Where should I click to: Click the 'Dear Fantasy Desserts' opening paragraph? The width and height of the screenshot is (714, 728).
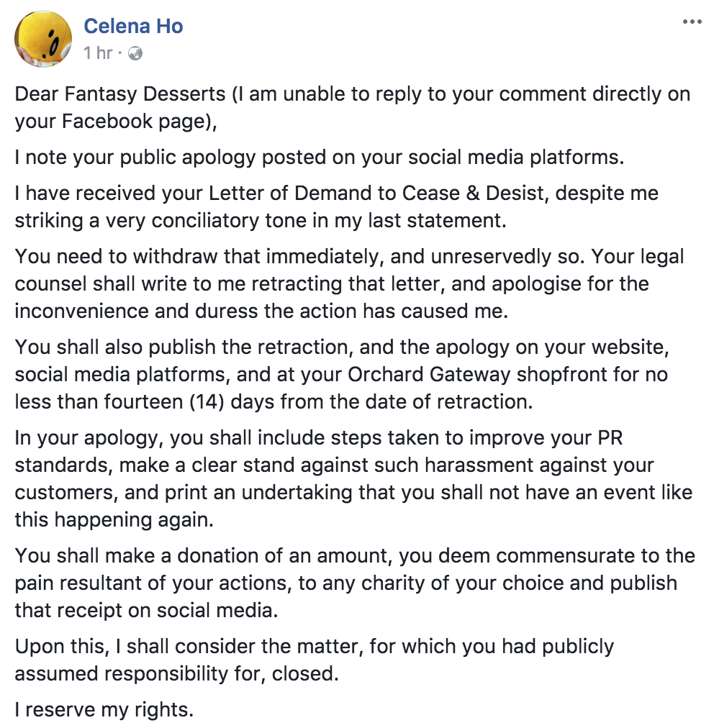pos(353,107)
